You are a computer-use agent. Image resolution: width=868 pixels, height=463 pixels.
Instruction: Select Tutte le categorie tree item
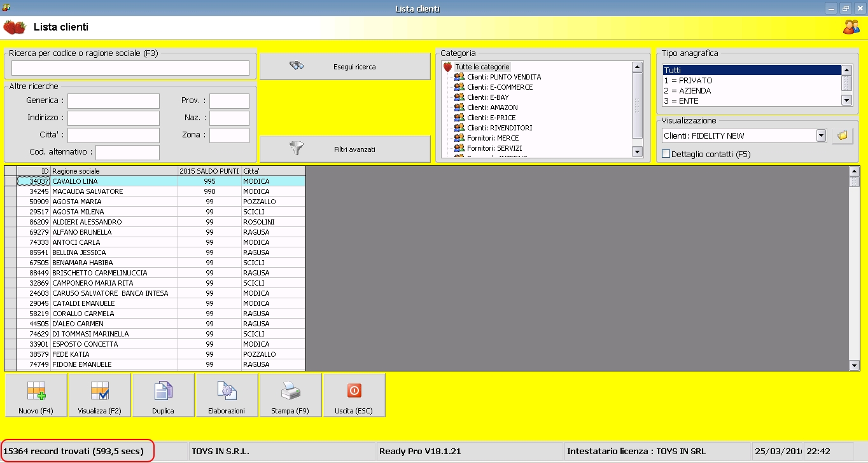(482, 67)
